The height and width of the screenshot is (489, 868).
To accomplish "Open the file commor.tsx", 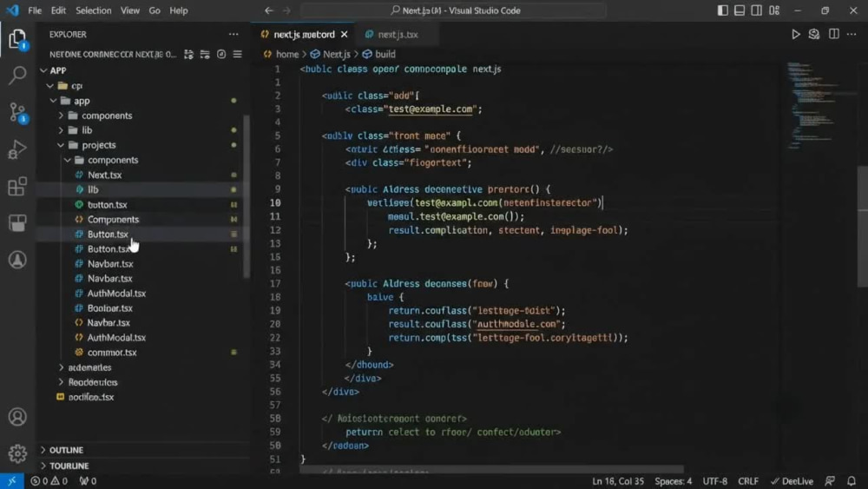I will (x=111, y=353).
